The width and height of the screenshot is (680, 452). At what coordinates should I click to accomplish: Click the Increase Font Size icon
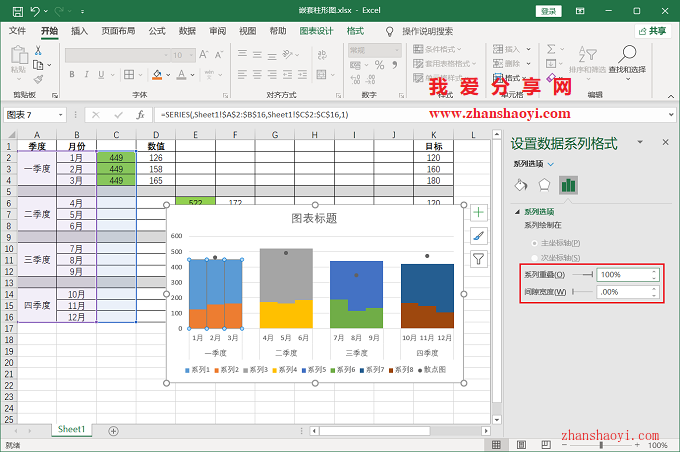204,55
